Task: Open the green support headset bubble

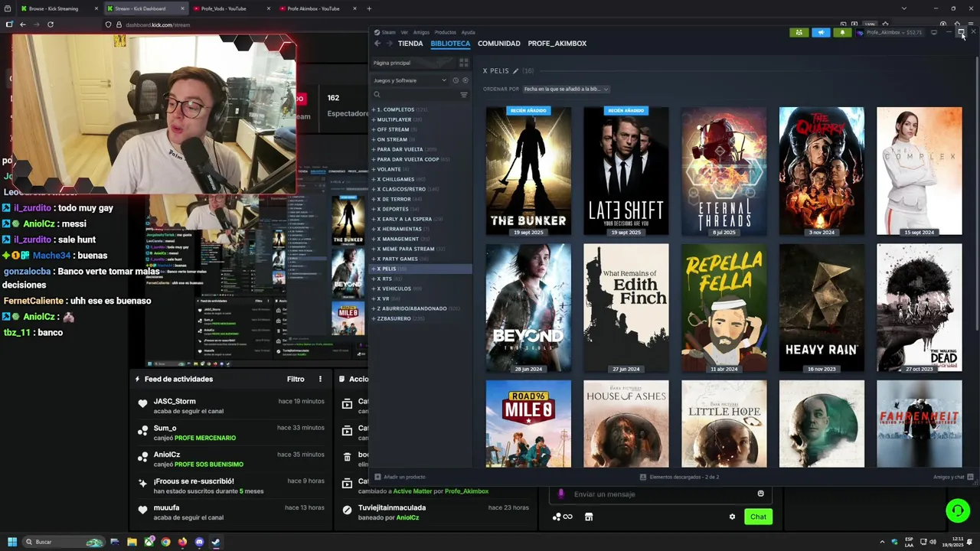Action: pyautogui.click(x=957, y=510)
